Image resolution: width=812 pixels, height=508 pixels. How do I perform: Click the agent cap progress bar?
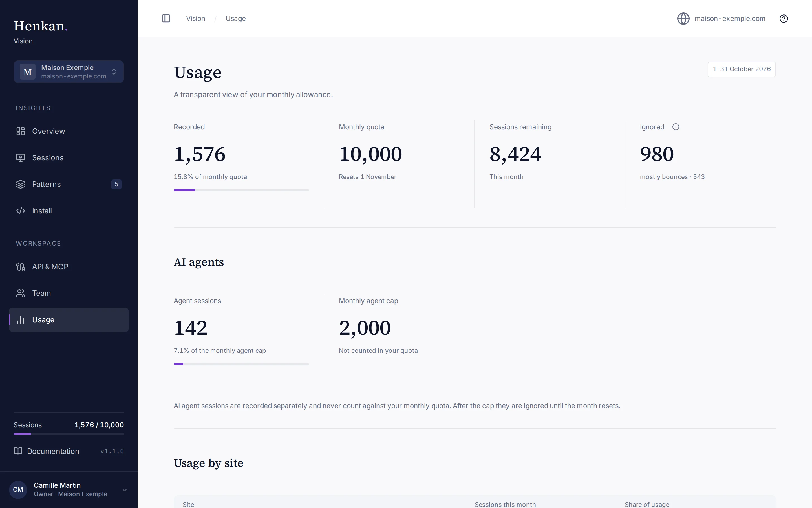tap(241, 364)
